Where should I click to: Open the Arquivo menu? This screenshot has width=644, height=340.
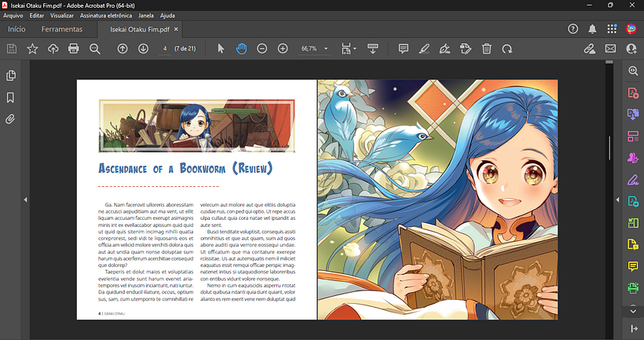(13, 16)
